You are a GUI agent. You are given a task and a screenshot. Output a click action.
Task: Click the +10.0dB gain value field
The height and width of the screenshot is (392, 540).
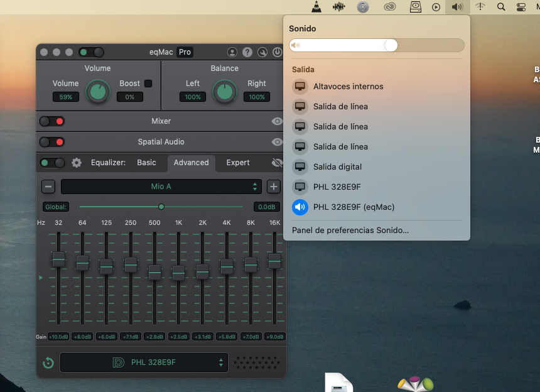point(58,337)
